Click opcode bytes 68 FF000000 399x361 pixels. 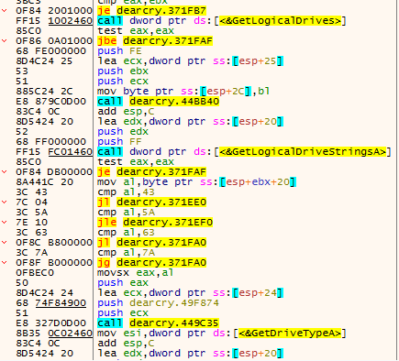tap(51, 142)
